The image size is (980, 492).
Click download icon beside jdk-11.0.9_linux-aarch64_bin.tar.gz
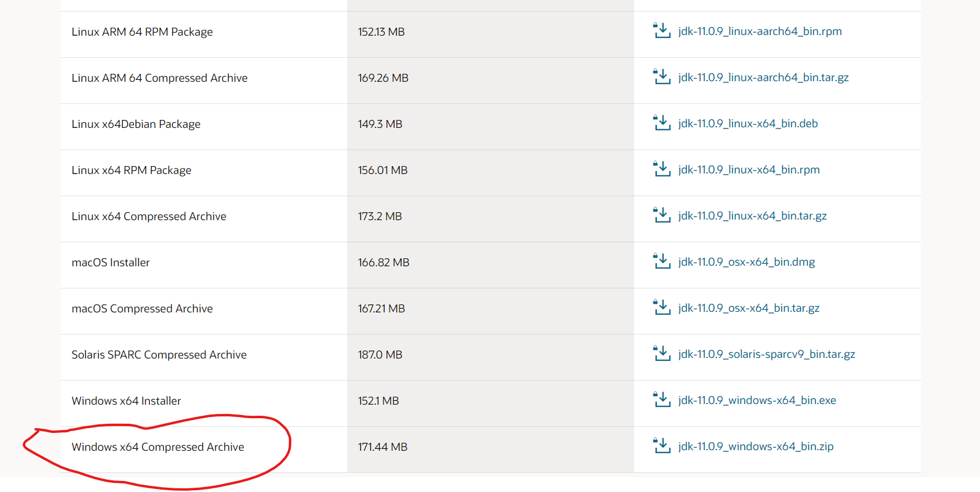662,76
